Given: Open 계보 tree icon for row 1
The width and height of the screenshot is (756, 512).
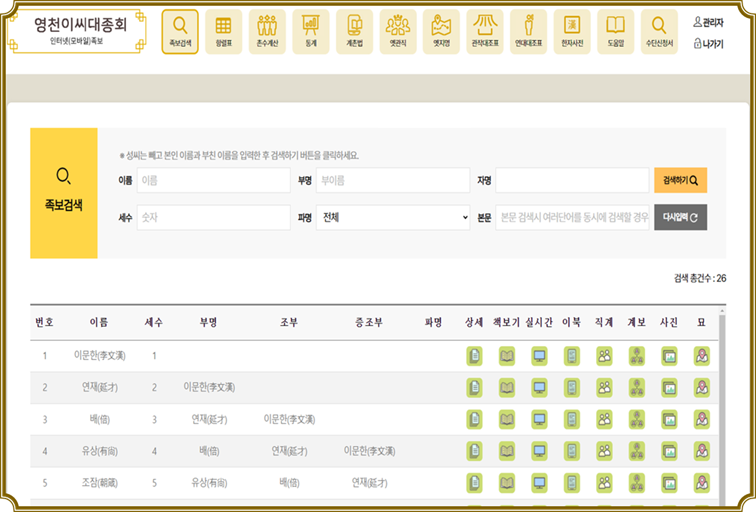Looking at the screenshot, I should click(x=637, y=356).
